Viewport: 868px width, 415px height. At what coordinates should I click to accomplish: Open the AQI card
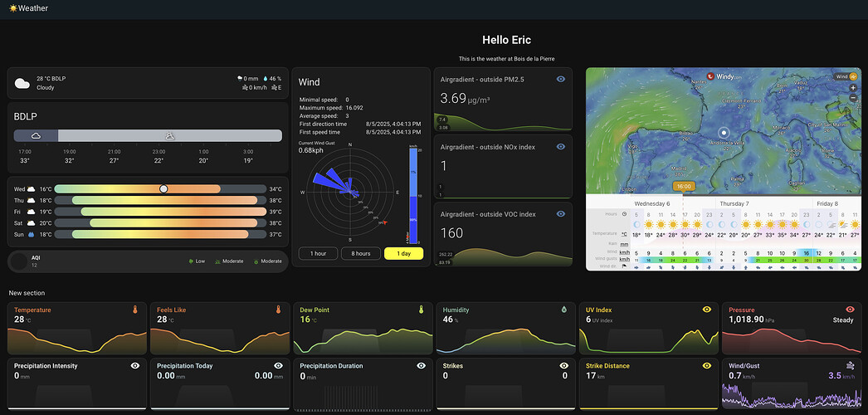pos(148,261)
